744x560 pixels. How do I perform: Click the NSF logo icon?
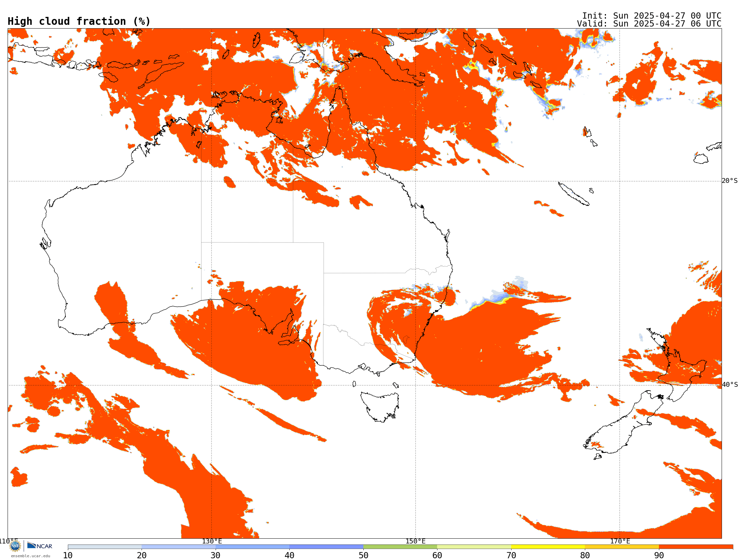(x=15, y=546)
